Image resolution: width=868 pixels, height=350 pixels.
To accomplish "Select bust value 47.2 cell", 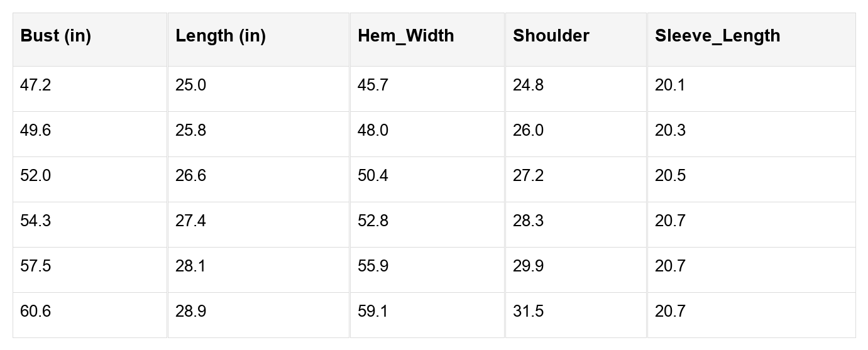I will click(x=36, y=85).
